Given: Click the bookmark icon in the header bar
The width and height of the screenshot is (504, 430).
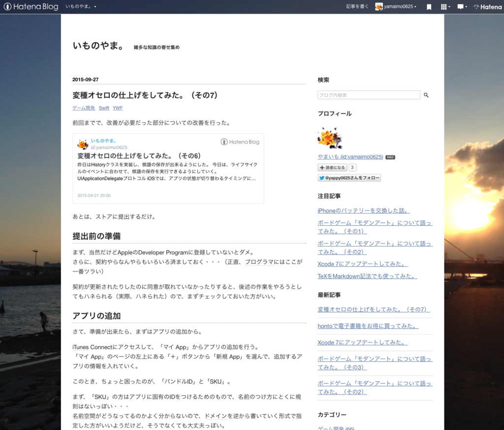Looking at the screenshot, I should 429,7.
